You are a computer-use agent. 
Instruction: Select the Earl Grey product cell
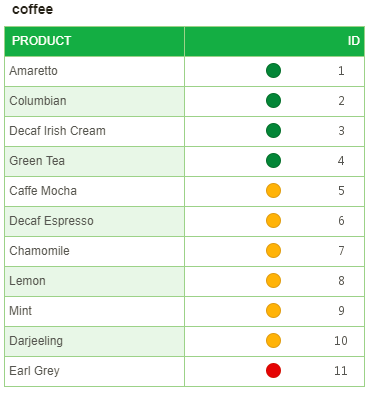pos(95,371)
